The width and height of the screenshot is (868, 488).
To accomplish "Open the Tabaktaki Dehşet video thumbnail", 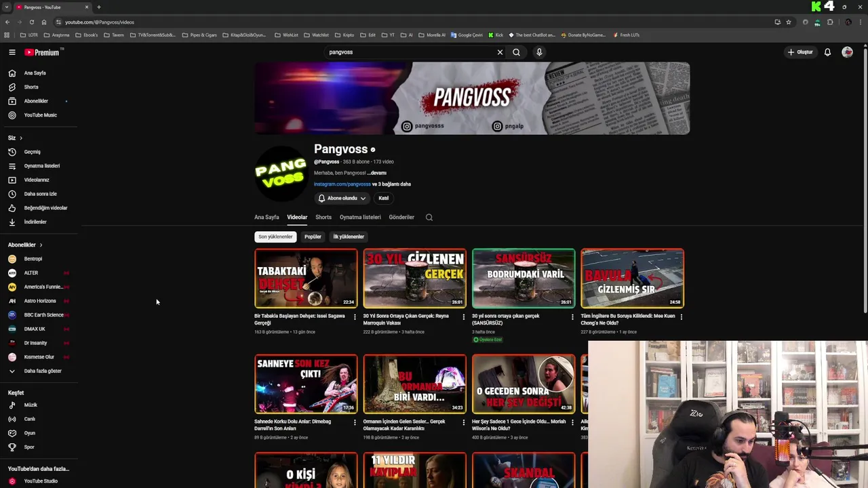I will (306, 278).
